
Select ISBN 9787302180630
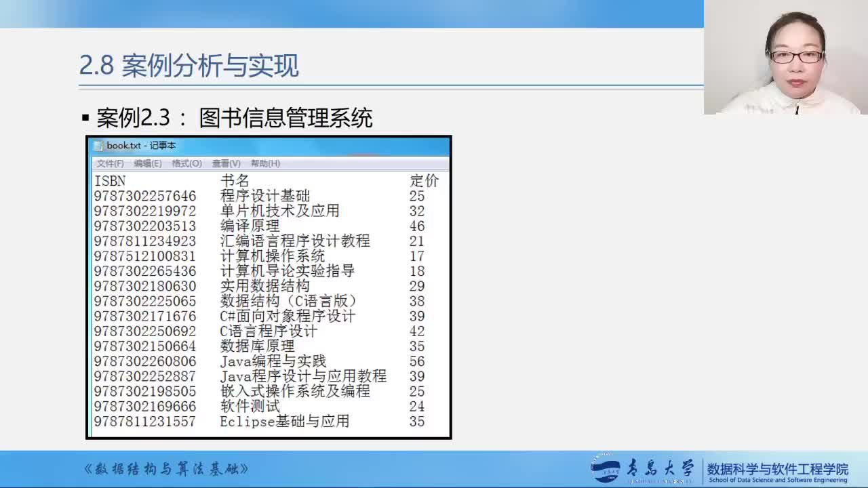click(145, 286)
